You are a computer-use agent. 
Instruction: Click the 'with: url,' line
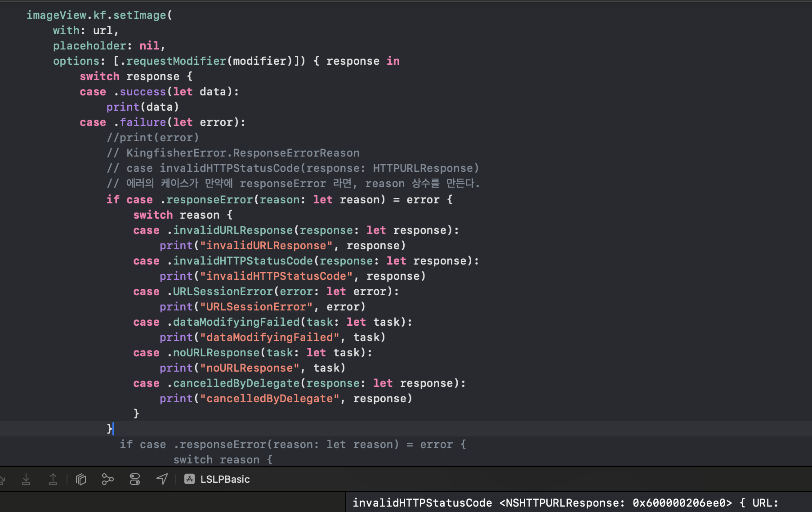point(86,31)
